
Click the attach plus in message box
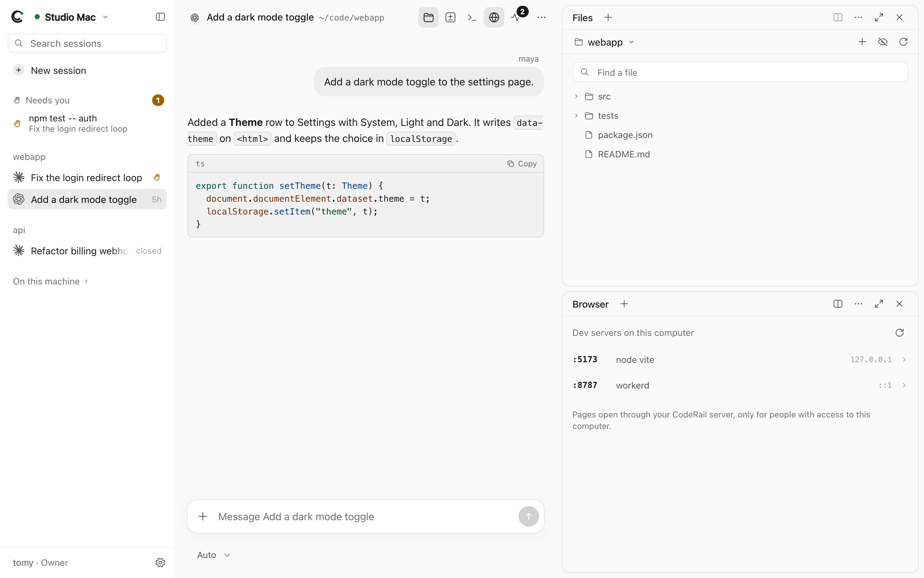[x=203, y=516]
